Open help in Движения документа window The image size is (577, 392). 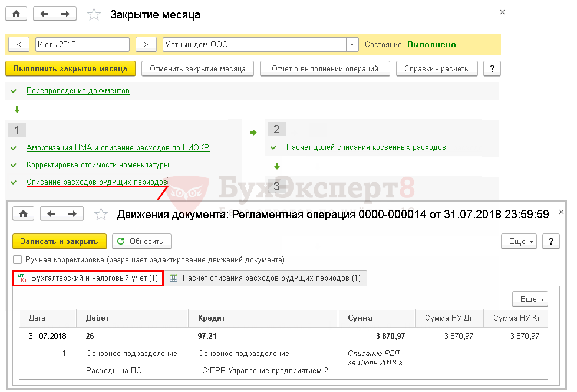[x=551, y=242]
